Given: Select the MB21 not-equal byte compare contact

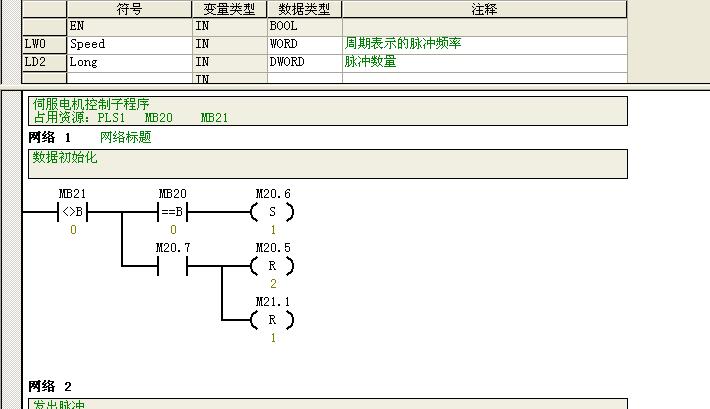Looking at the screenshot, I should tap(72, 212).
